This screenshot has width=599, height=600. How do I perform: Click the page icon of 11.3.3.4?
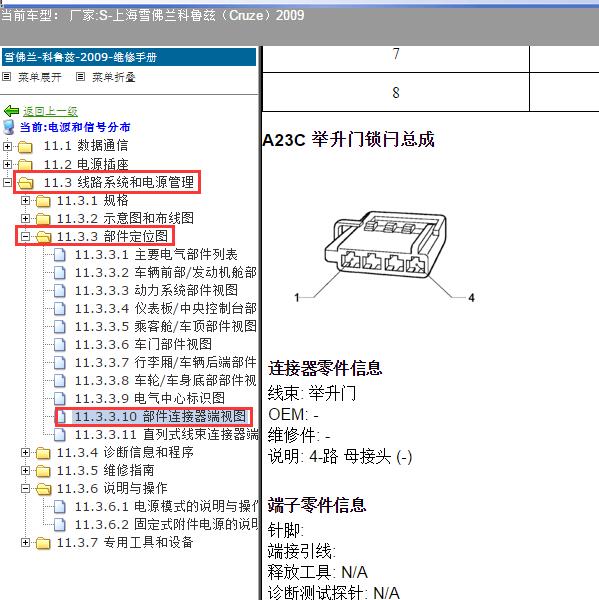pos(60,309)
